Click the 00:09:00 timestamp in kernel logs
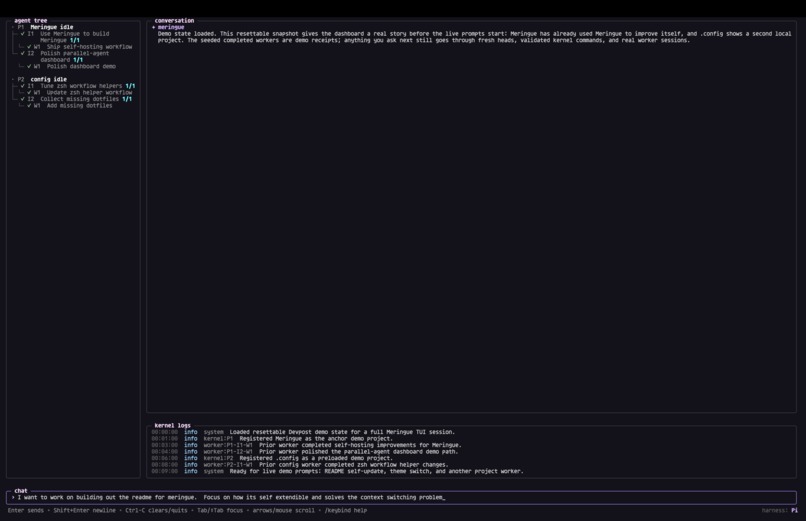Screen dimensions: 806x521 pyautogui.click(x=164, y=471)
